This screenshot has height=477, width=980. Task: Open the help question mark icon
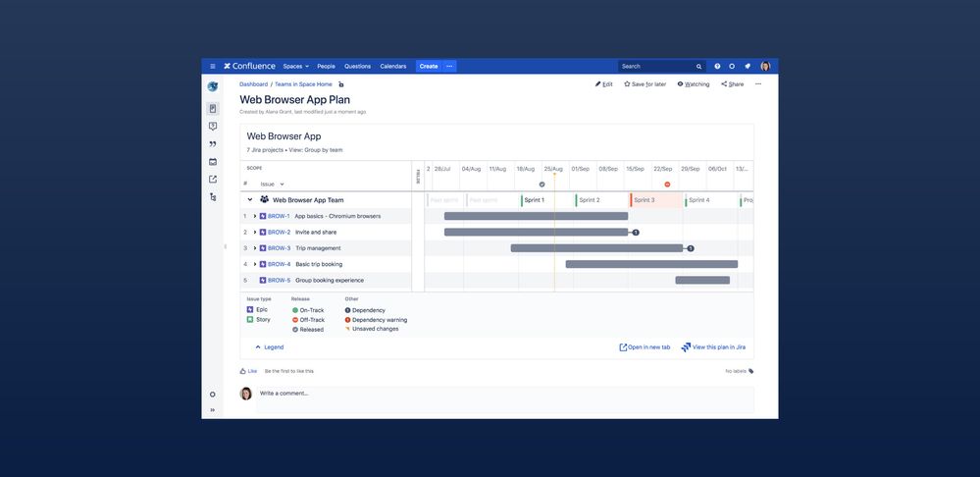[x=717, y=67]
